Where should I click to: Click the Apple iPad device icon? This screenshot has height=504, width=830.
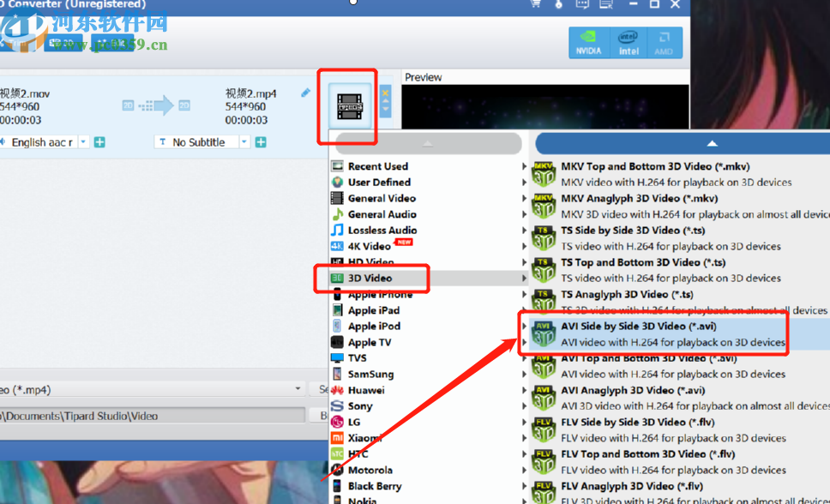pos(337,310)
